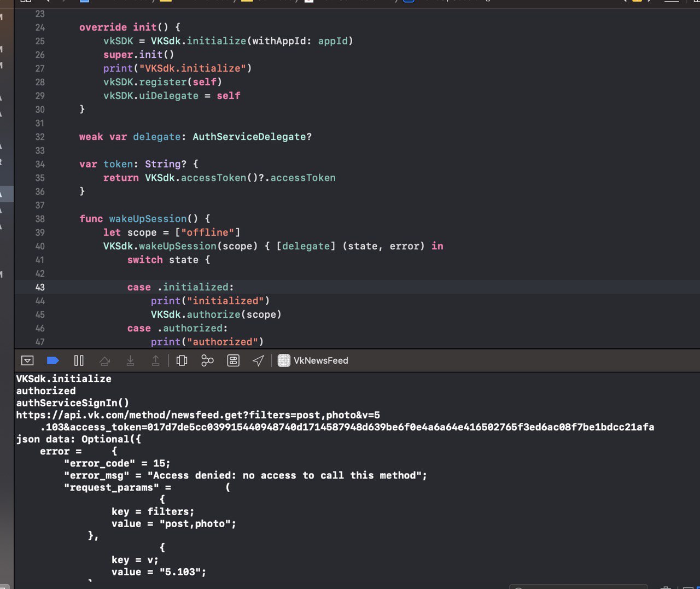This screenshot has height=589, width=700.
Task: Click 'case .authorized:' line
Action: 178,328
